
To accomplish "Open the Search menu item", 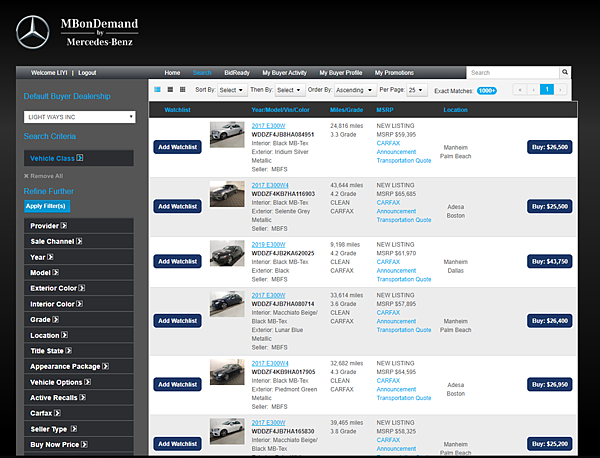I will click(202, 73).
